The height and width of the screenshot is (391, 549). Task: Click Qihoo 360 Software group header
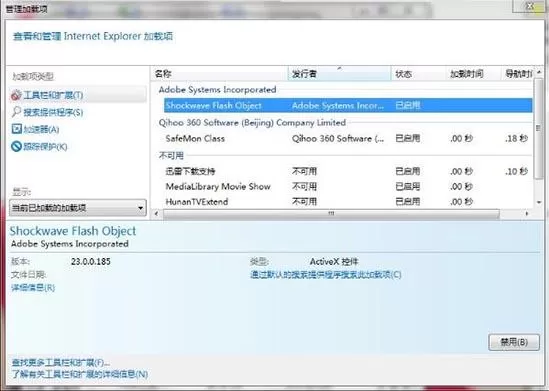point(252,123)
